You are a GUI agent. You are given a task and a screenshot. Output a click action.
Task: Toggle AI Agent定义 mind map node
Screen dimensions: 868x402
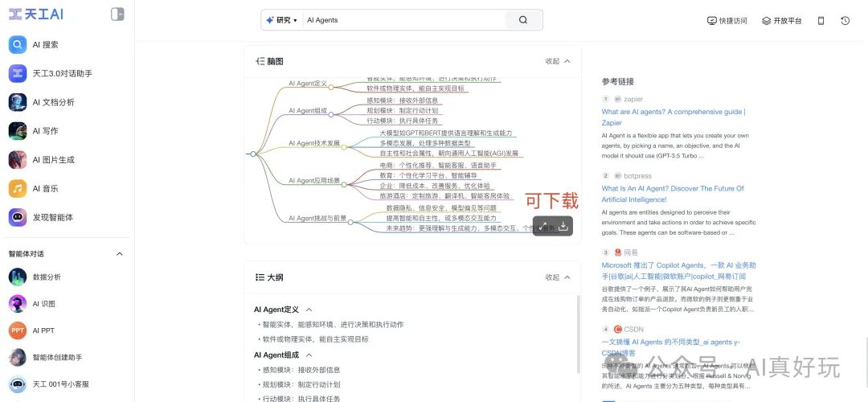[x=330, y=87]
